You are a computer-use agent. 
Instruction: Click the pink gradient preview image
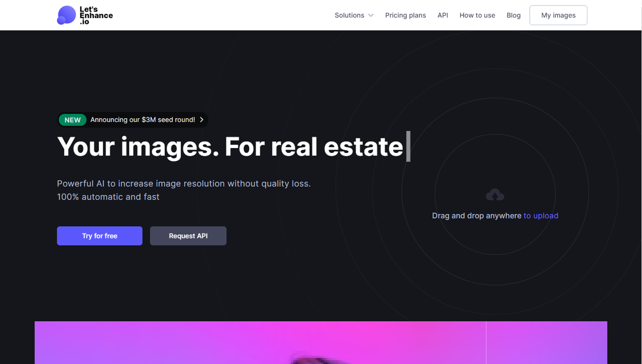click(x=321, y=343)
